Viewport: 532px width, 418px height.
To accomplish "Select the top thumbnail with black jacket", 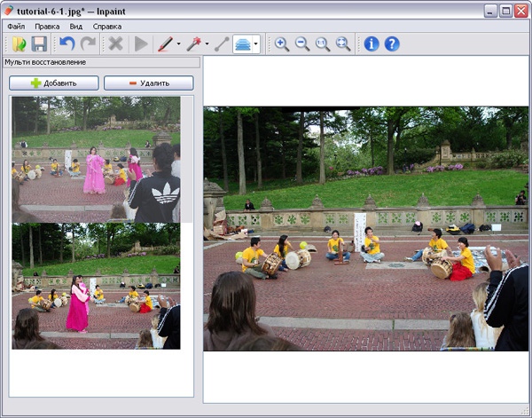I will (x=96, y=159).
